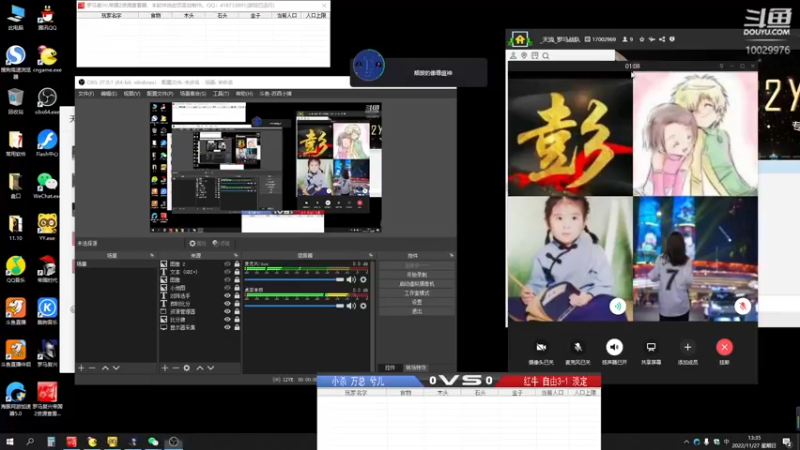
Task: Select the 彭 calligraphy participant thumbnail
Action: tap(570, 134)
